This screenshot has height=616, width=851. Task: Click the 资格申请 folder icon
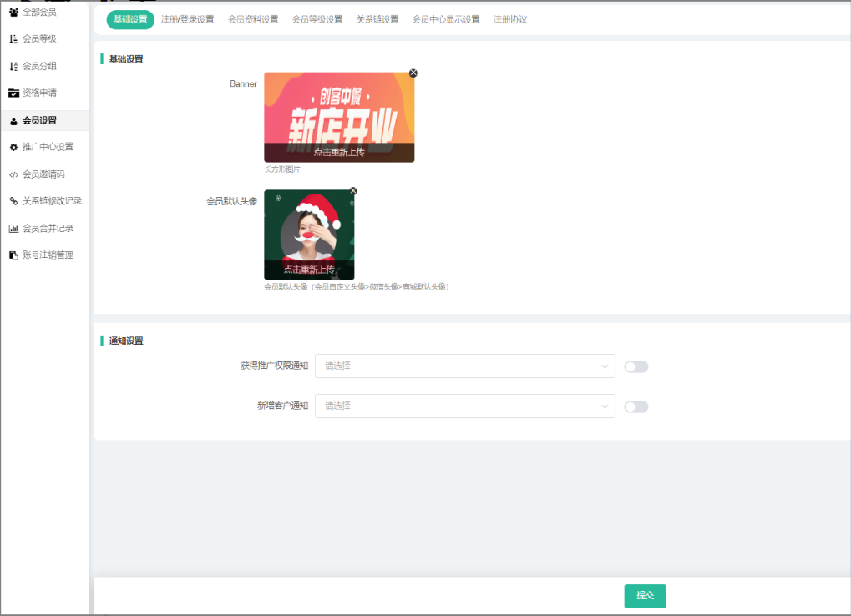[x=13, y=93]
